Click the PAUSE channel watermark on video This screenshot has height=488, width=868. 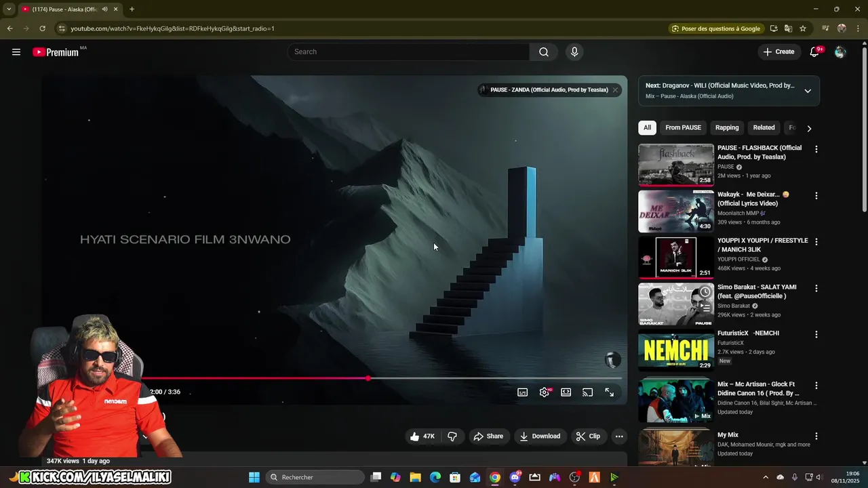[x=612, y=361]
